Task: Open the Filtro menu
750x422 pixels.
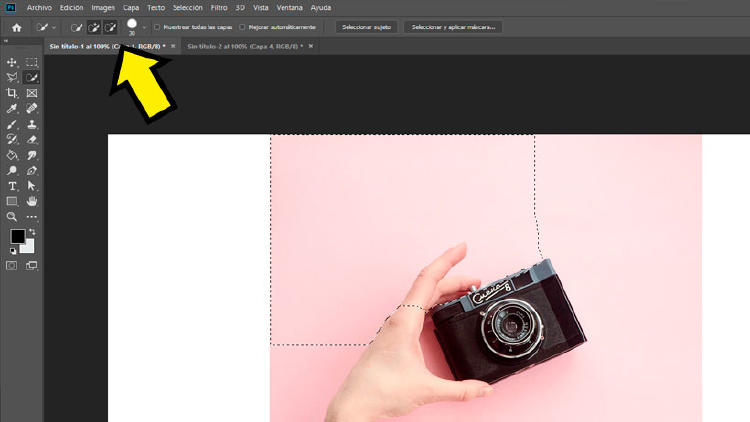Action: point(218,7)
